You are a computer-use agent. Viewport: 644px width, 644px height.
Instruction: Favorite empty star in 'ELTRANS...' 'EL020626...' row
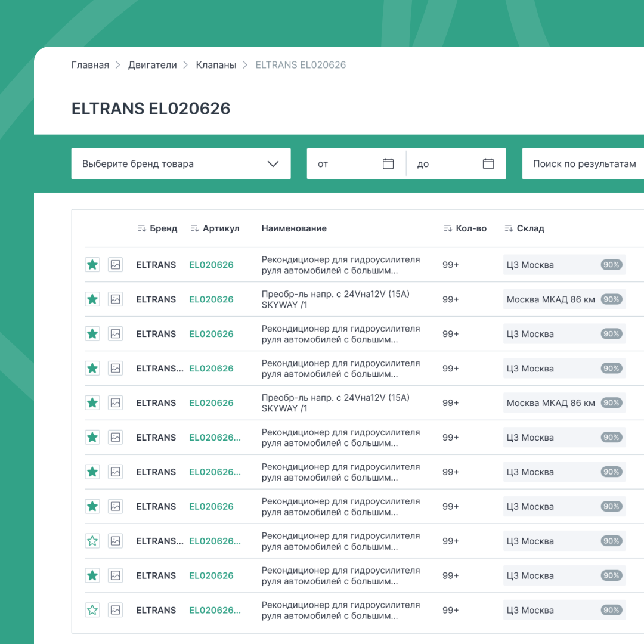[92, 541]
